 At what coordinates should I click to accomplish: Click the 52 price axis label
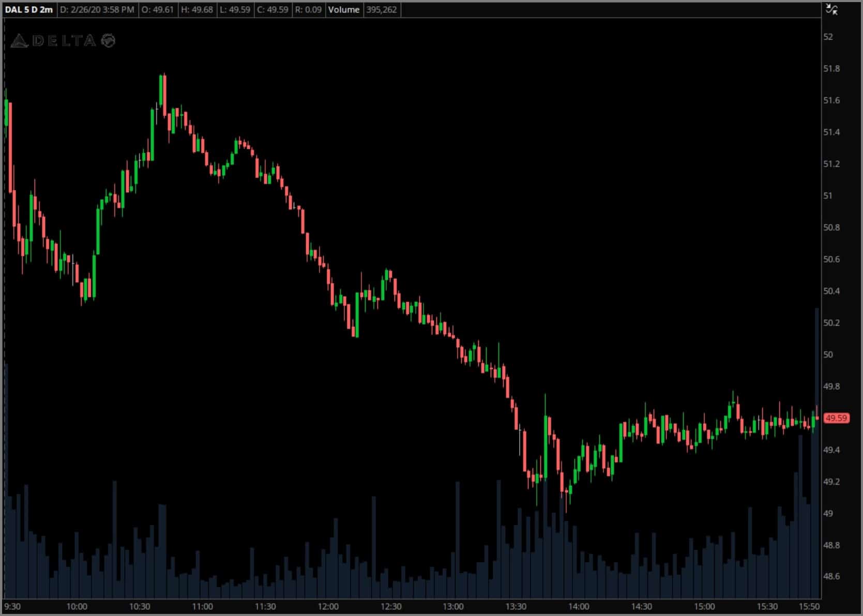828,37
